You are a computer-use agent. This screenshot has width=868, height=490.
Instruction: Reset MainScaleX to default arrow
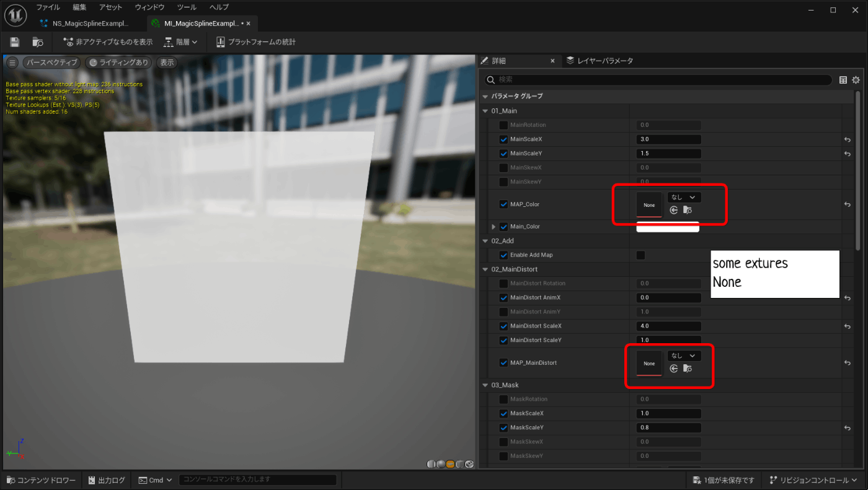847,140
